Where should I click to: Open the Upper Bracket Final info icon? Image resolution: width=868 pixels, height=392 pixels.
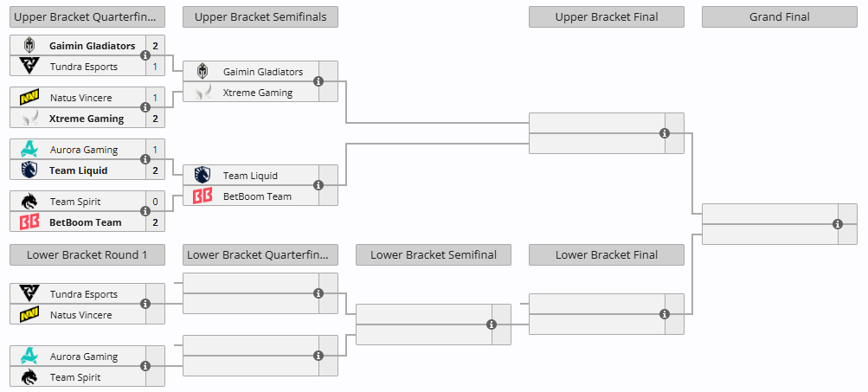click(665, 133)
